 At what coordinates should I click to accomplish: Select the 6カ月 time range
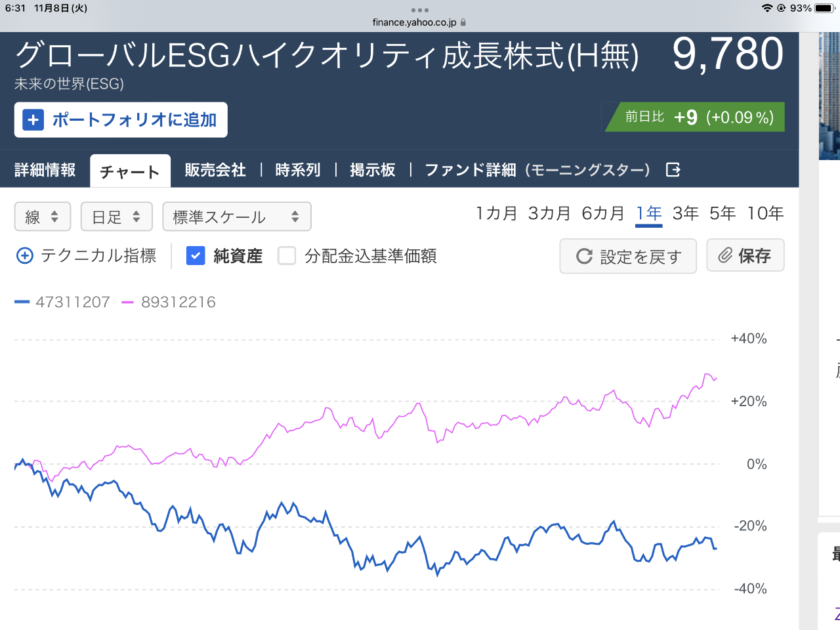tap(602, 213)
